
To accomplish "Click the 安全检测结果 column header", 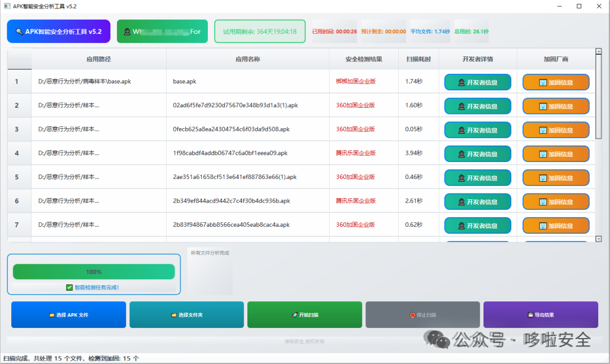I will tap(364, 59).
